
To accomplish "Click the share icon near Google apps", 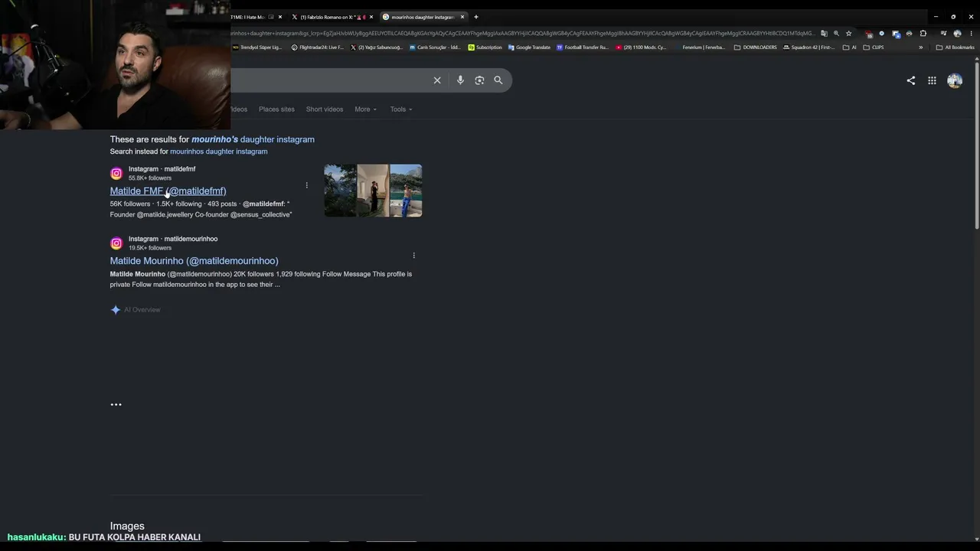I will (x=910, y=80).
